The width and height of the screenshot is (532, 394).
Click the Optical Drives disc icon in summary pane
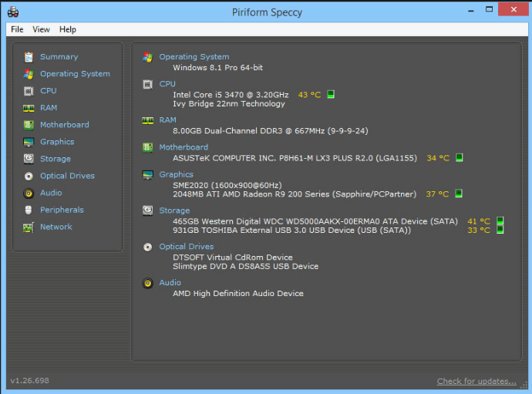147,247
